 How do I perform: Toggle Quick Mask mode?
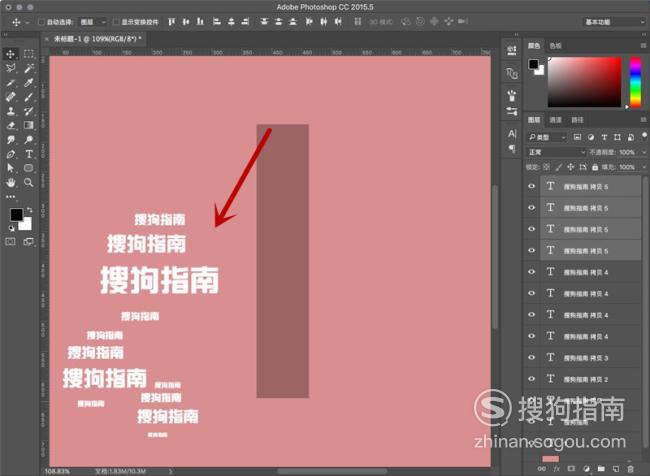[x=10, y=242]
